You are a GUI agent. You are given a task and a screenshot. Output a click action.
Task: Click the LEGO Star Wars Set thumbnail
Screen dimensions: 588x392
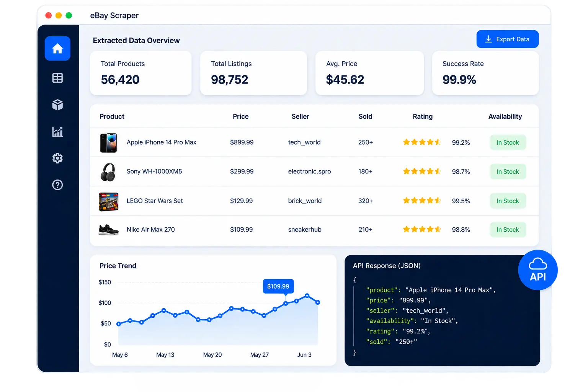pos(109,202)
